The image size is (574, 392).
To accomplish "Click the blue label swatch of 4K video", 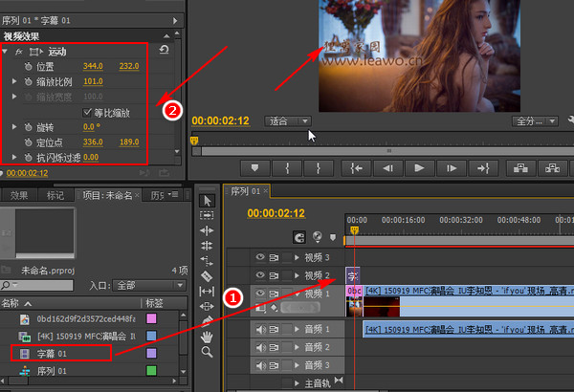I will click(x=151, y=336).
